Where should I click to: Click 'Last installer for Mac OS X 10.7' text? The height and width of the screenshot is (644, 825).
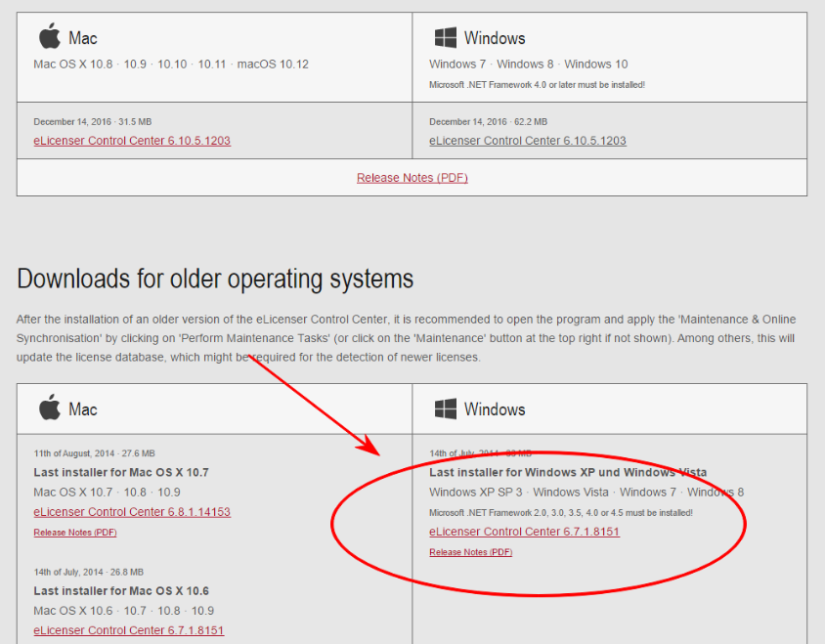[x=121, y=472]
